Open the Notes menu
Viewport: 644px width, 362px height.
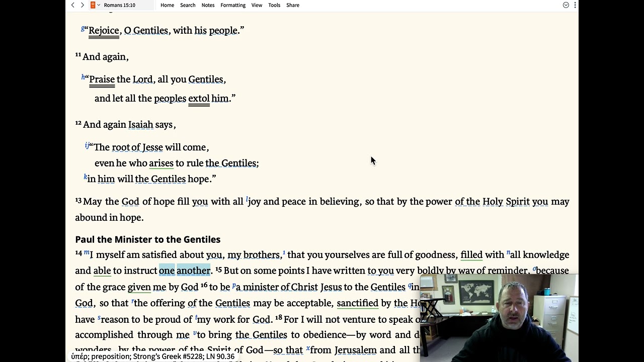coord(208,5)
